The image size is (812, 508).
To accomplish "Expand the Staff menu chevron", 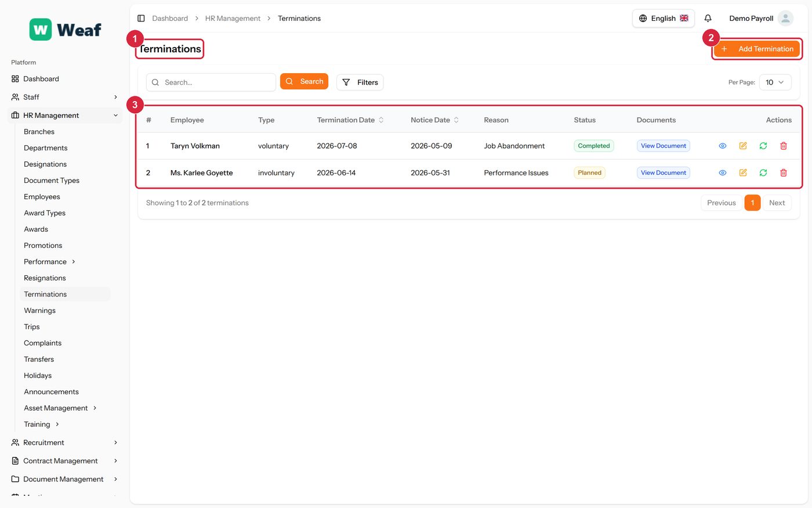I will (115, 97).
